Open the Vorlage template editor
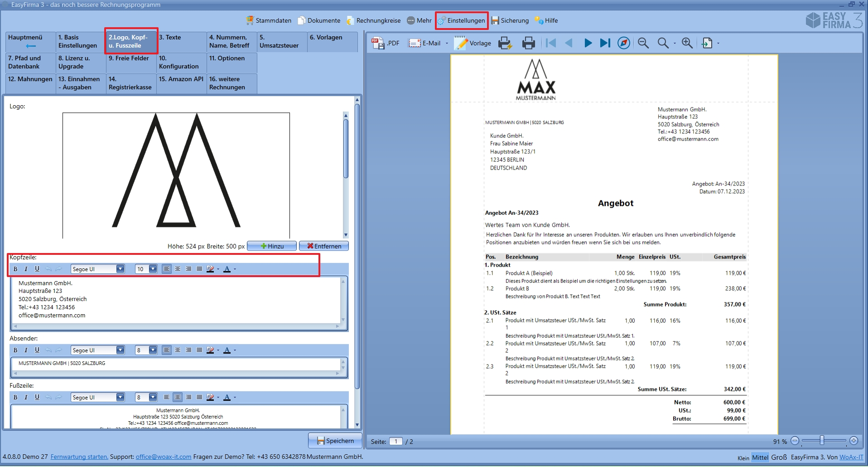Screen dimensions: 868x467 (473, 43)
